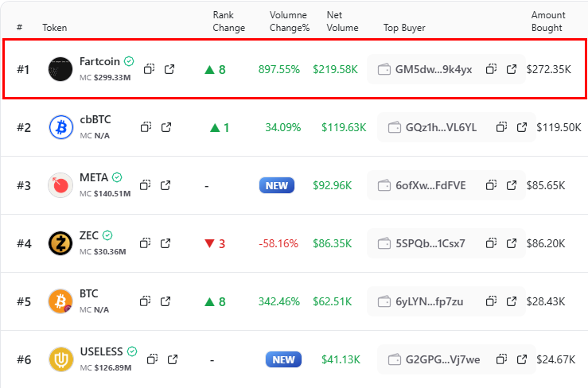The height and width of the screenshot is (388, 588).
Task: Click net volume $92.96K
Action: point(333,185)
